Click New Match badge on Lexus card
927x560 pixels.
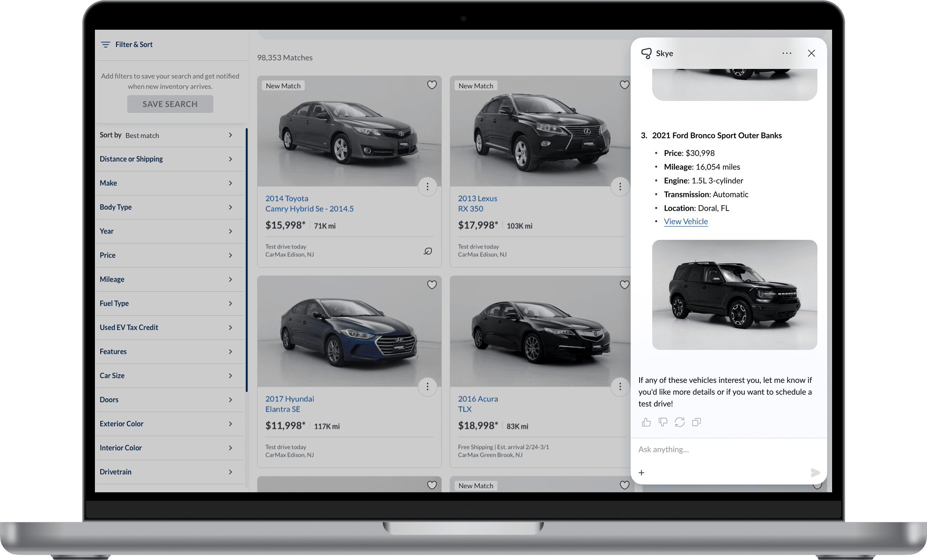click(x=476, y=86)
